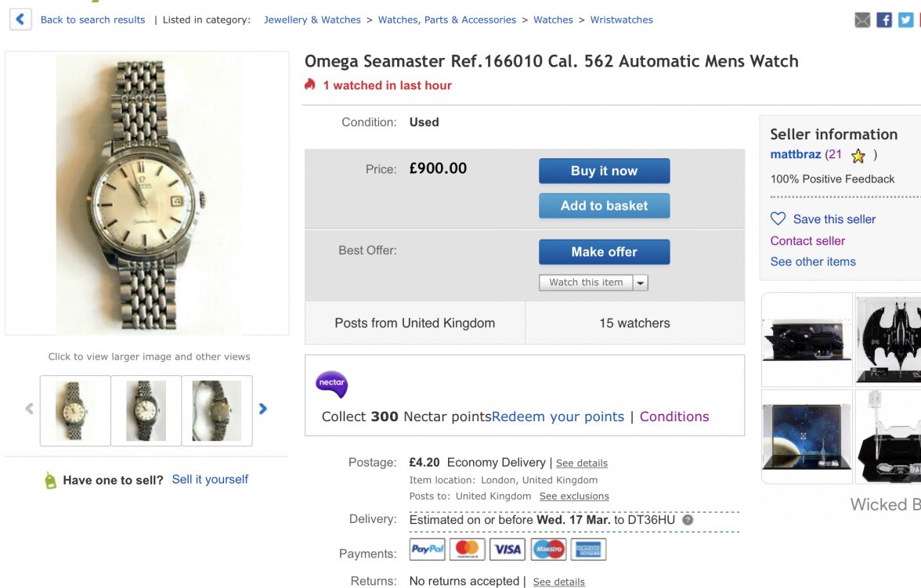Viewport: 921px width, 588px height.
Task: Click the back arrow icon
Action: point(20,20)
